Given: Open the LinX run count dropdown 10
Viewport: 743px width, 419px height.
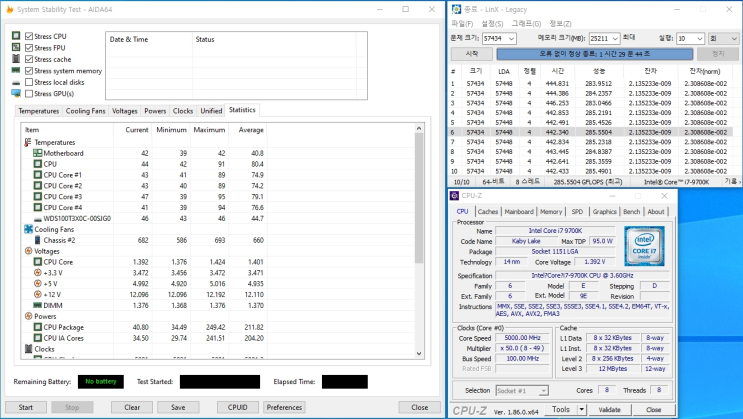Looking at the screenshot, I should coord(699,38).
